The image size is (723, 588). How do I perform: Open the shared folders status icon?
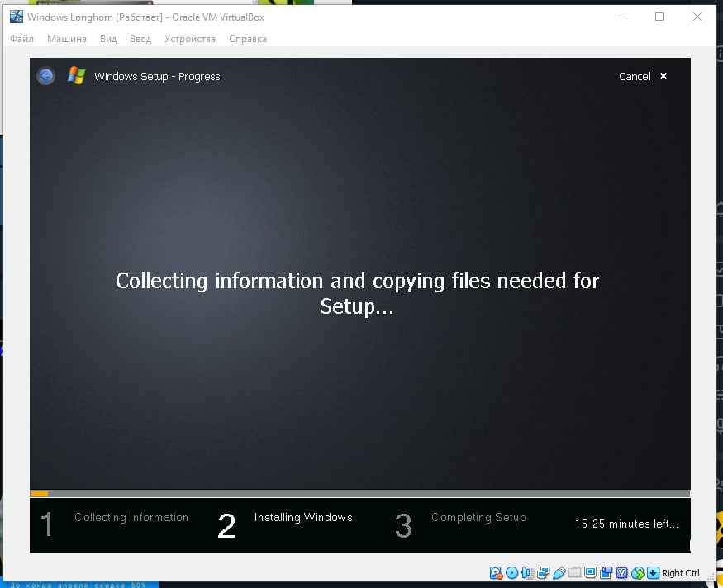[574, 573]
